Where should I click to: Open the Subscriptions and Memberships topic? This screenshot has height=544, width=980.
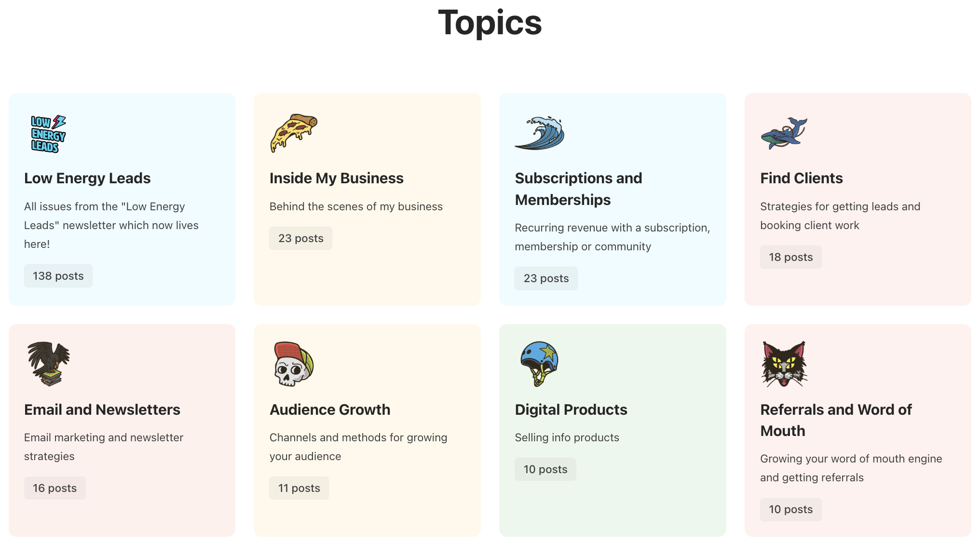point(578,188)
